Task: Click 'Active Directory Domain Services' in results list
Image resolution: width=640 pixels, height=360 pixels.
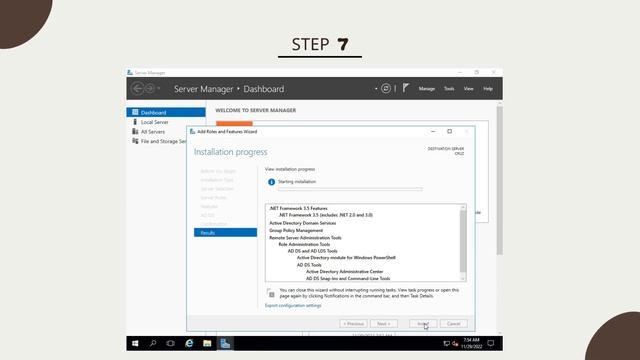Action: pyautogui.click(x=302, y=223)
